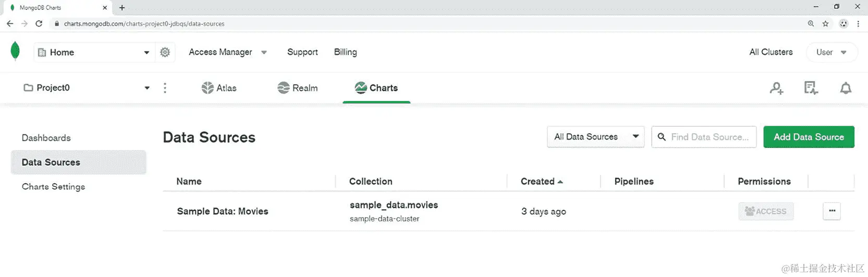Open the notifications bell
The height and width of the screenshot is (277, 868).
tap(846, 88)
